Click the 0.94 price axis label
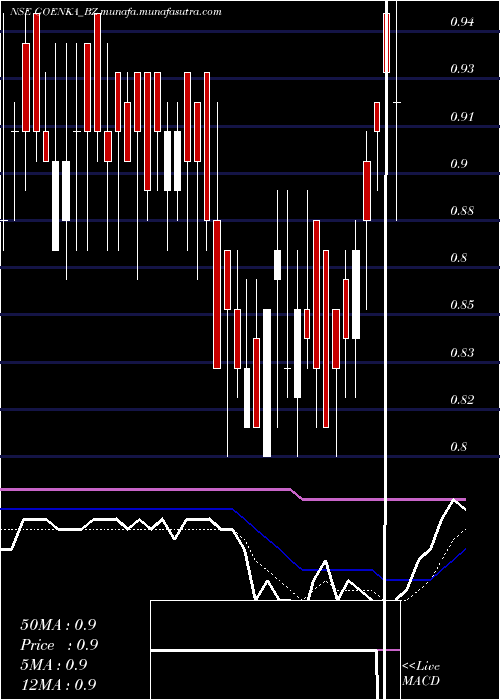500x700 pixels. [x=462, y=21]
